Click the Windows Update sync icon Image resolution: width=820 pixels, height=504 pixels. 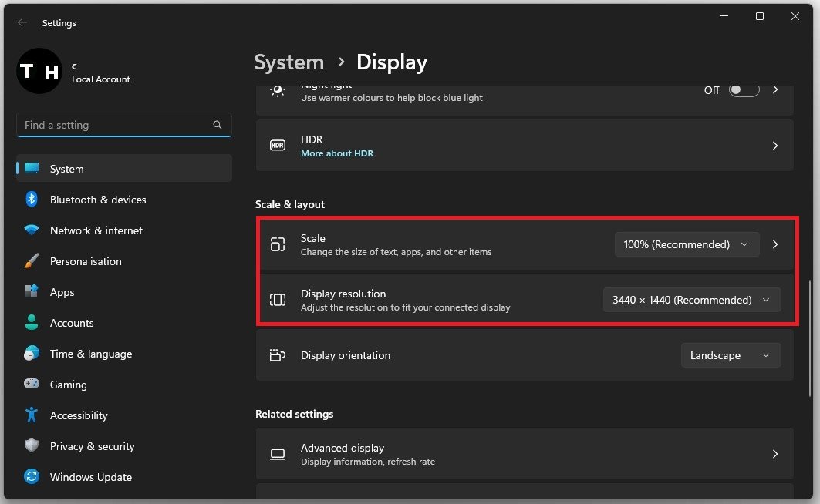pos(32,477)
